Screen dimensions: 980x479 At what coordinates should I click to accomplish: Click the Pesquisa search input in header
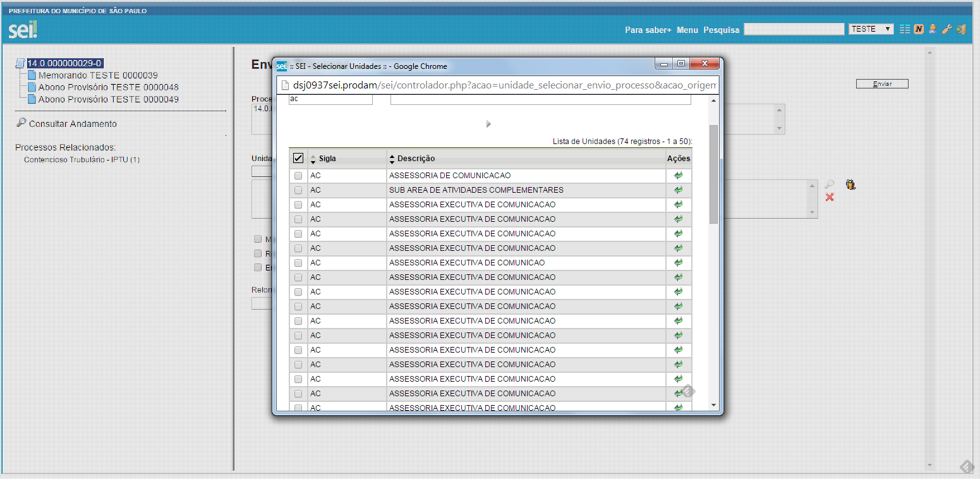tap(794, 29)
